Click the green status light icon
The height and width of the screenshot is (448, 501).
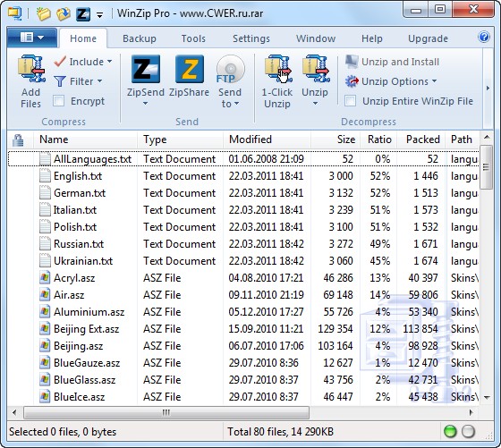pyautogui.click(x=450, y=432)
